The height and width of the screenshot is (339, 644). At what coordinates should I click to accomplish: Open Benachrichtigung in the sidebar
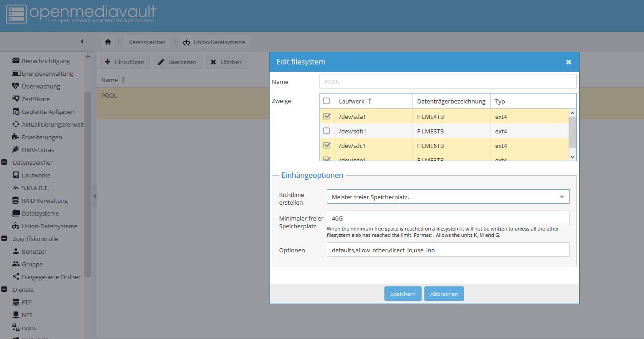tap(46, 61)
